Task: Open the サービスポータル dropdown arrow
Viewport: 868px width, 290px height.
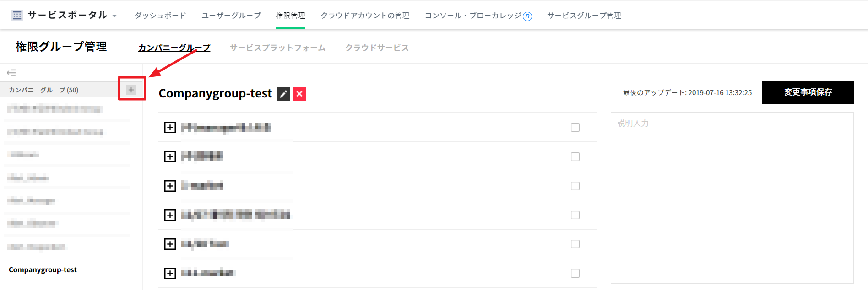Action: point(114,16)
